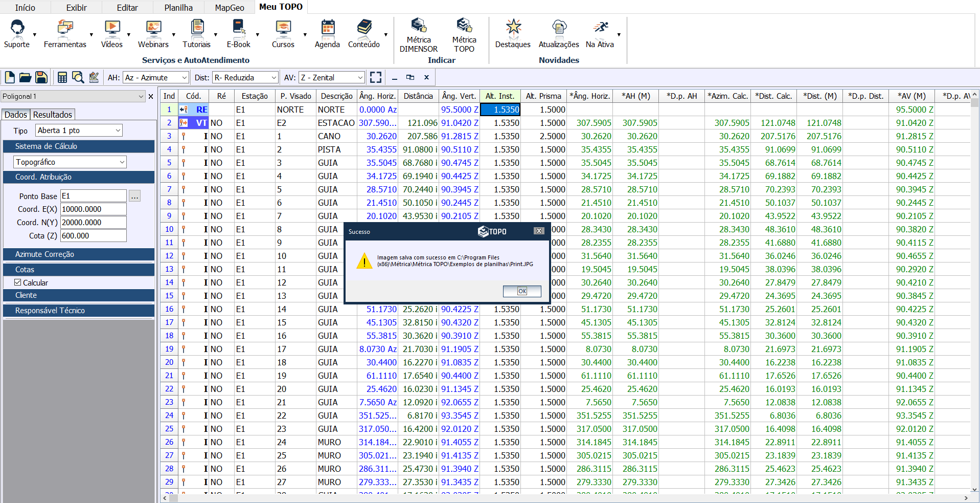Select the Resultados tab
Viewport: 980px width, 503px height.
coord(53,115)
